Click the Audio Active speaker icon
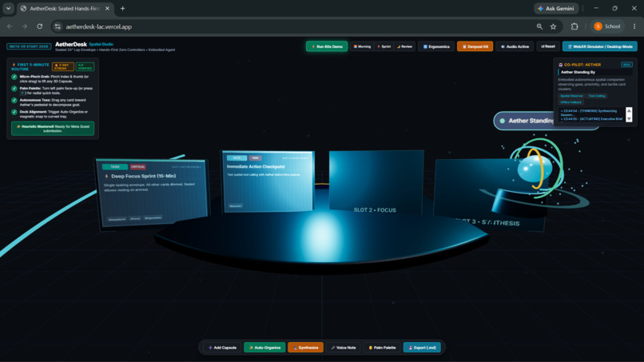Viewport: 644px width, 362px height. pyautogui.click(x=503, y=47)
